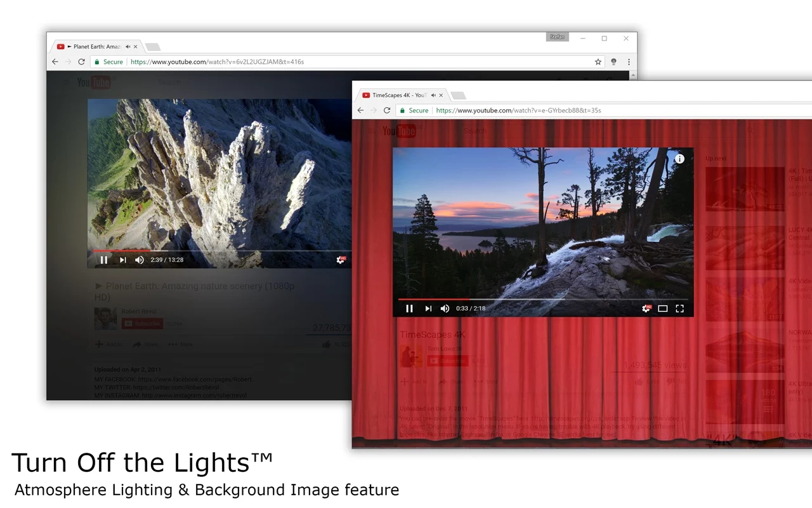Open Robert Revol channel link

pyautogui.click(x=140, y=312)
